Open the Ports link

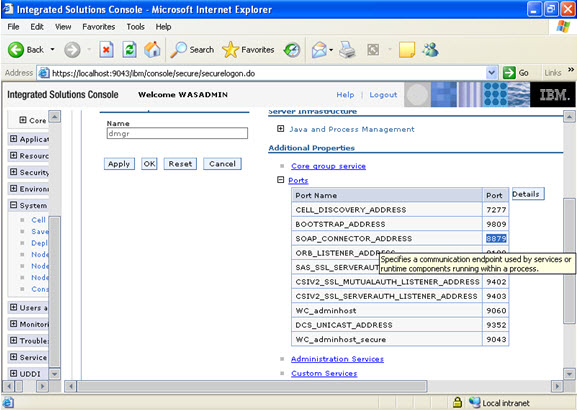pos(298,180)
